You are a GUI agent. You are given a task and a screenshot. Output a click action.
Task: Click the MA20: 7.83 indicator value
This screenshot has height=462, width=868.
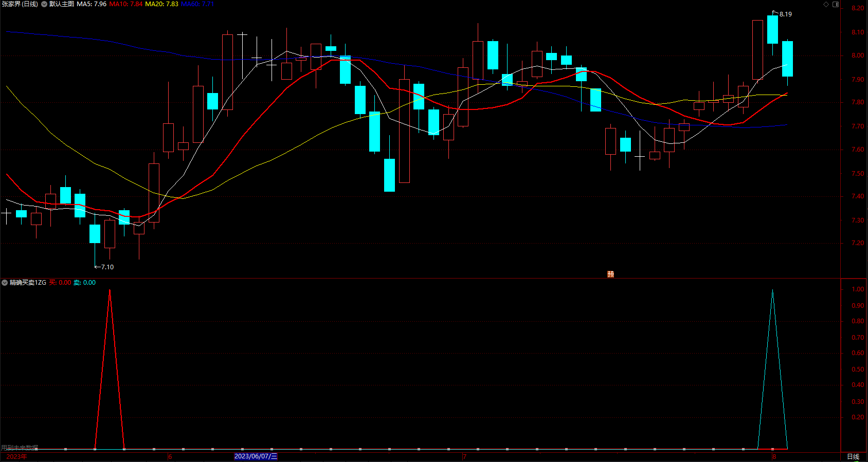point(162,4)
